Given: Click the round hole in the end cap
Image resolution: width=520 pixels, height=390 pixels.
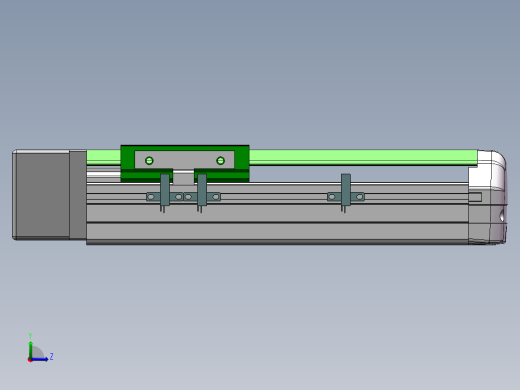Looking at the screenshot, I should coord(502,216).
